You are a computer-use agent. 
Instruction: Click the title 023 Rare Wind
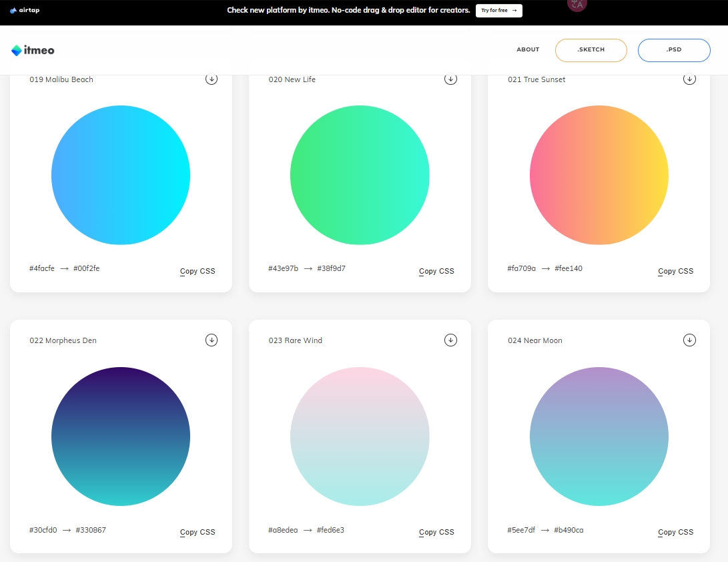pyautogui.click(x=296, y=340)
